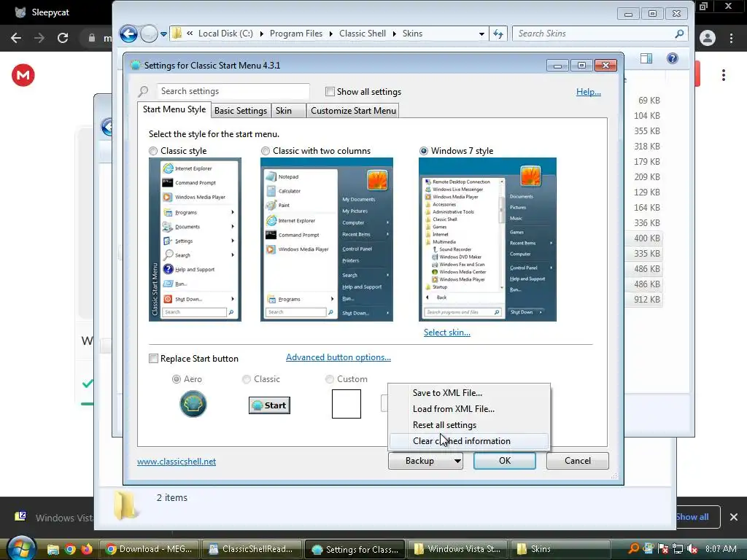Choose Clear cached information menu entry
The width and height of the screenshot is (747, 560).
point(469,441)
